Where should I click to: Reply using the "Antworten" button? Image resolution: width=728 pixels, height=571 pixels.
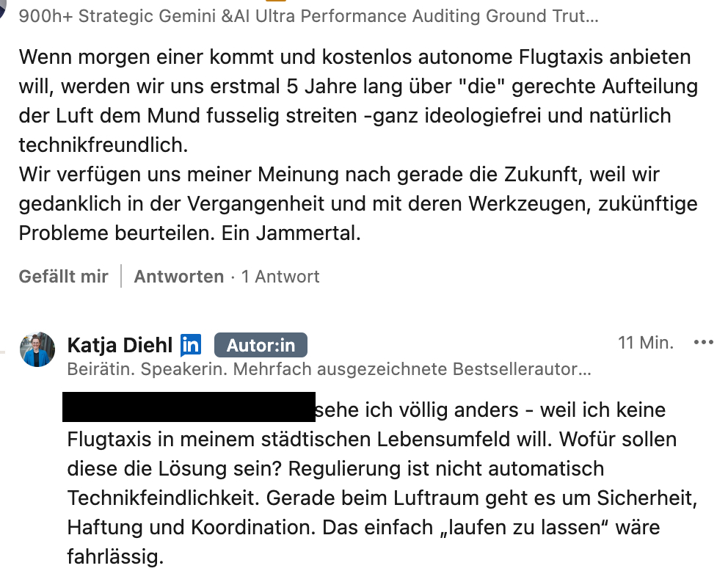click(178, 277)
